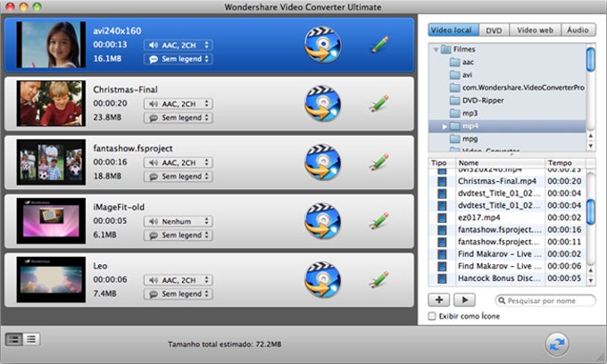Switch to DVD tab
This screenshot has height=364, width=607.
point(494,29)
